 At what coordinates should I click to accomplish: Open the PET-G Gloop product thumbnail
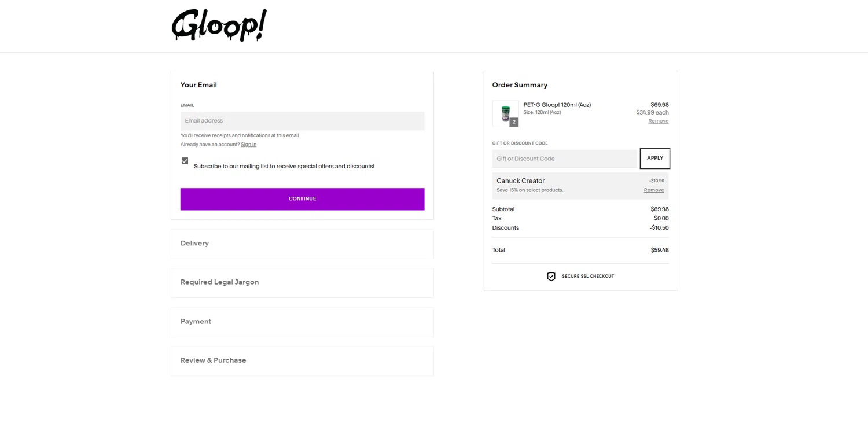point(505,113)
